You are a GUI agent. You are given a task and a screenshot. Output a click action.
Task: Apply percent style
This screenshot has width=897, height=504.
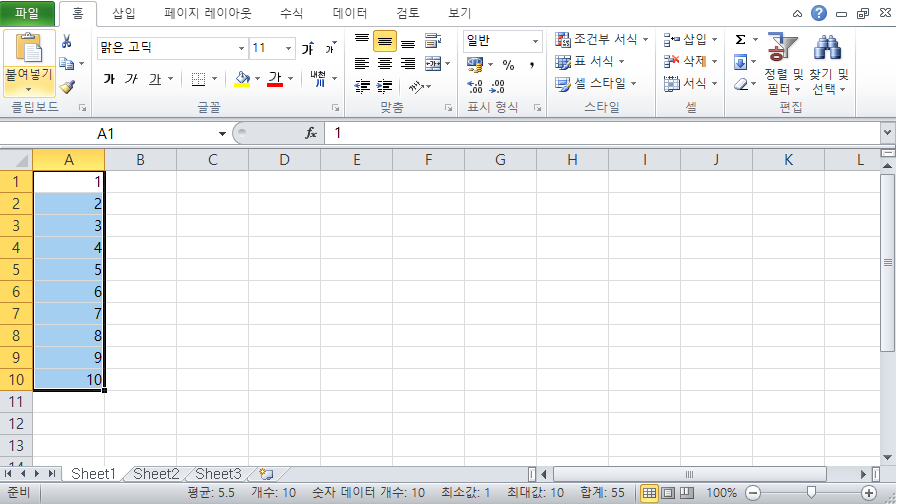(508, 65)
